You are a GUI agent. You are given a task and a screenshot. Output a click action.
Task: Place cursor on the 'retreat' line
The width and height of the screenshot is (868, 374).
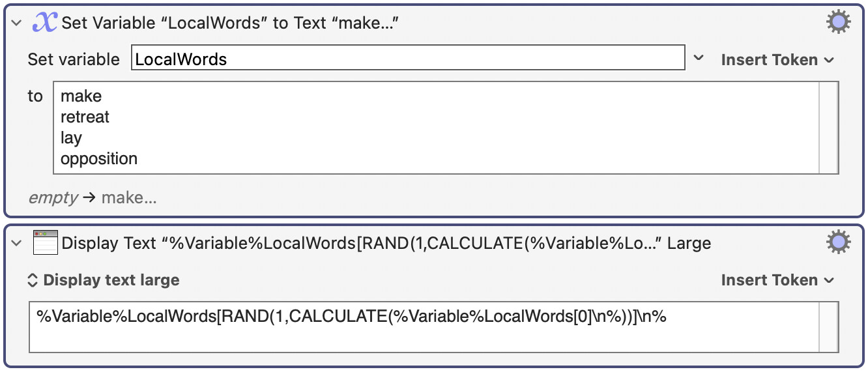pyautogui.click(x=85, y=117)
